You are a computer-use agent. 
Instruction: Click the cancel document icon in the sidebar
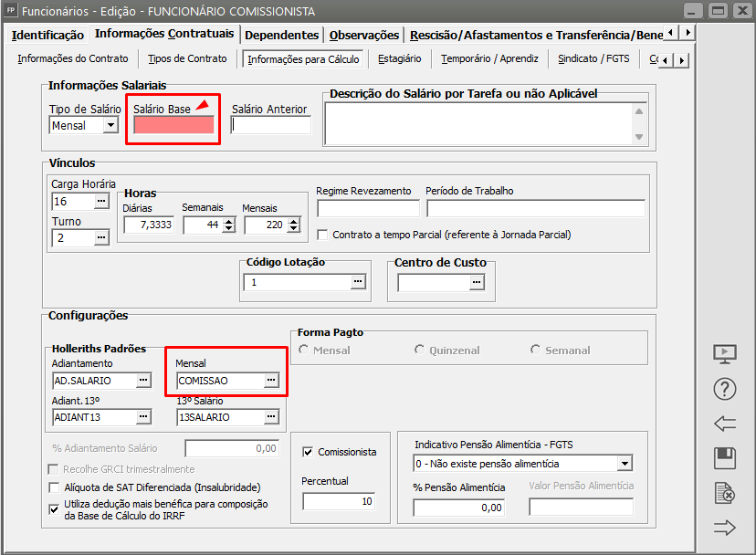724,494
